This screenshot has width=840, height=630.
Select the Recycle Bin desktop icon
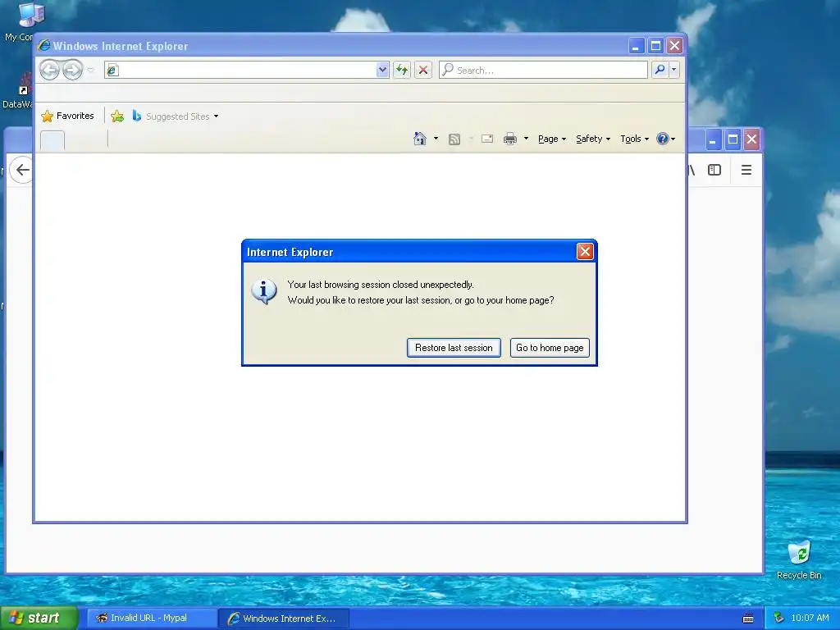[799, 560]
